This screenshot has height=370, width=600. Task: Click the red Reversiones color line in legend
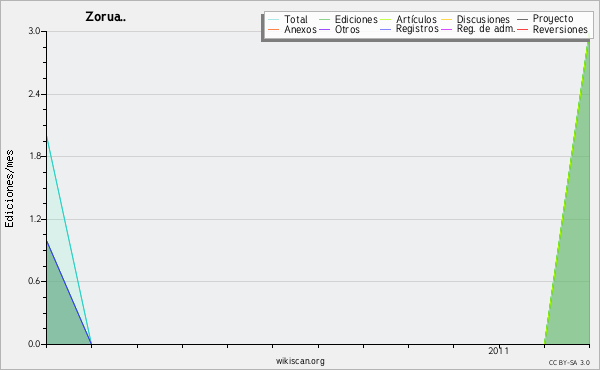pos(523,29)
